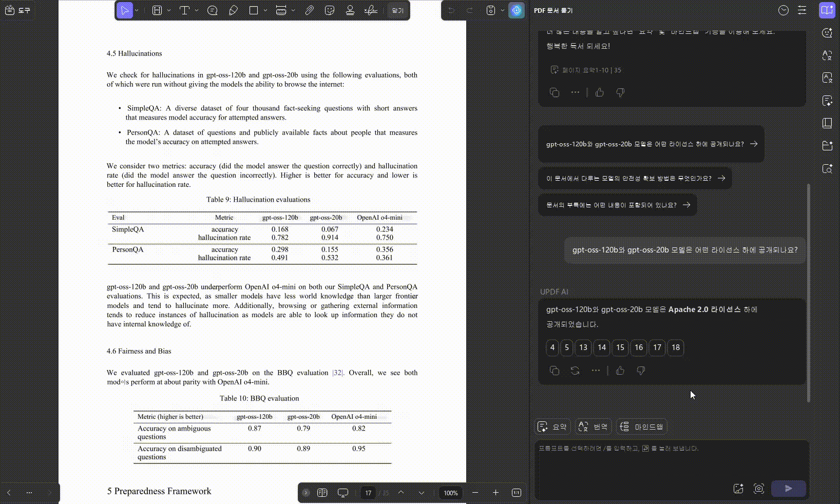The image size is (840, 504).
Task: Select the PDF reading mode sidebar icon
Action: click(x=827, y=10)
